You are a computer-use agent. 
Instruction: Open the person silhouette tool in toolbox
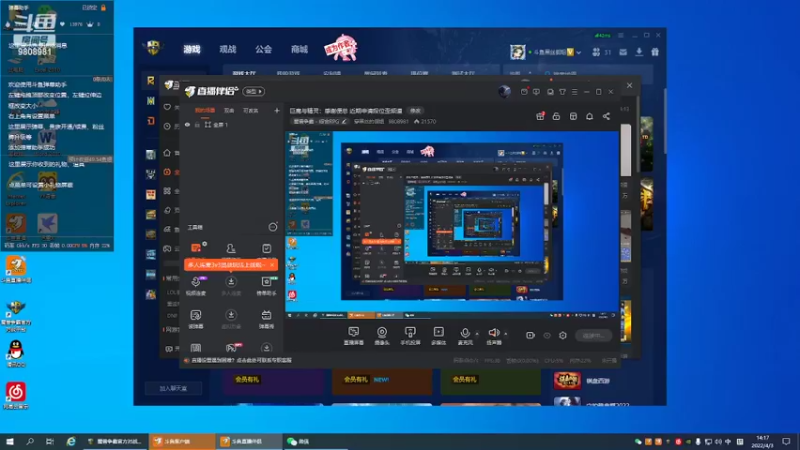231,248
